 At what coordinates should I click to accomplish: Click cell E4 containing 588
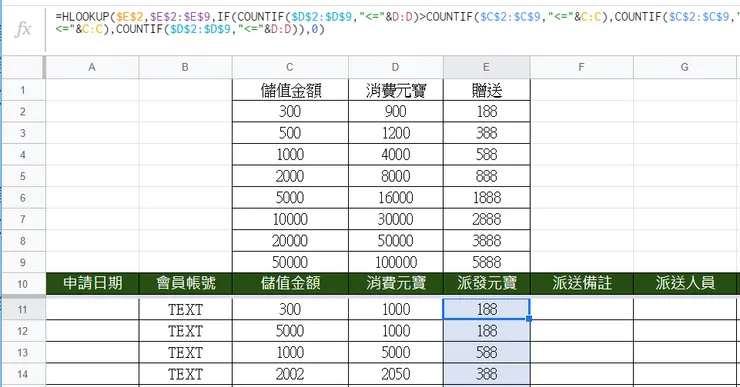pos(487,154)
